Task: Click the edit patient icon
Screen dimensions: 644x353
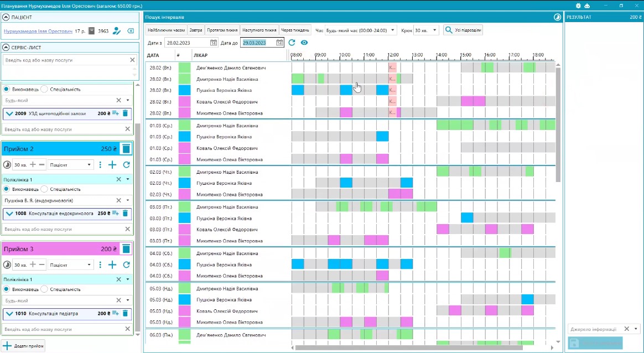Action: tap(117, 31)
